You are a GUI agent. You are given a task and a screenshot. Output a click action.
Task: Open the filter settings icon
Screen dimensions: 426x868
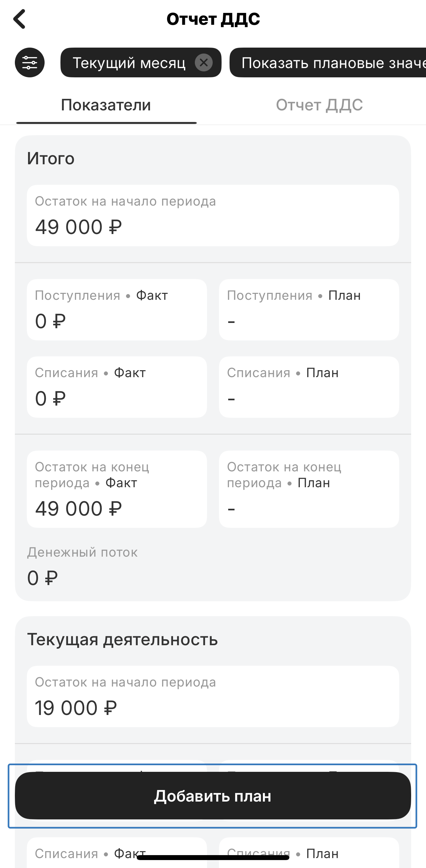click(x=30, y=63)
